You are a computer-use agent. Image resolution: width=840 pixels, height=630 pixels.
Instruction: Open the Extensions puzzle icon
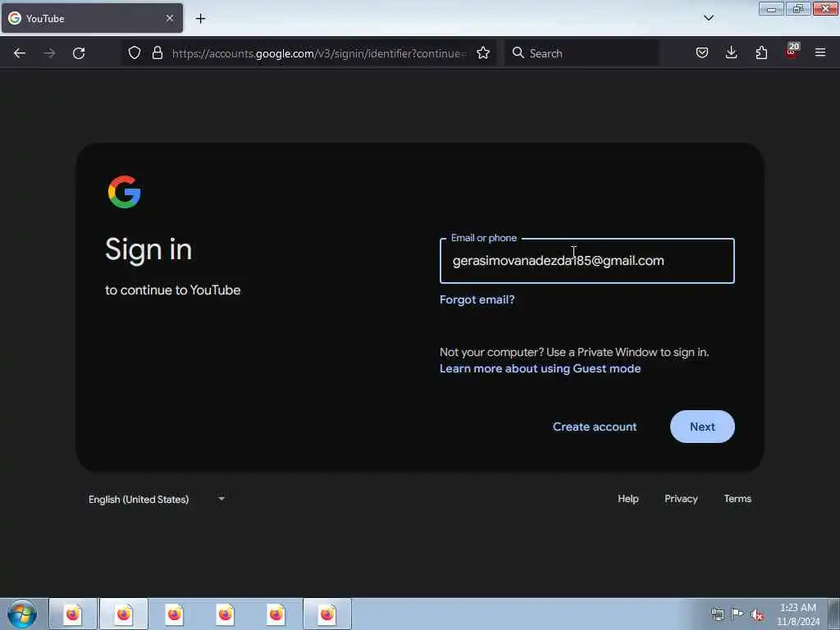(761, 52)
